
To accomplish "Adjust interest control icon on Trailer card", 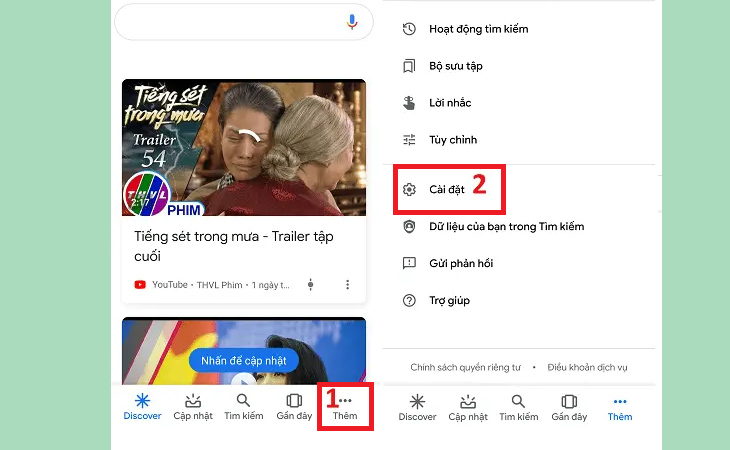I will pos(311,284).
